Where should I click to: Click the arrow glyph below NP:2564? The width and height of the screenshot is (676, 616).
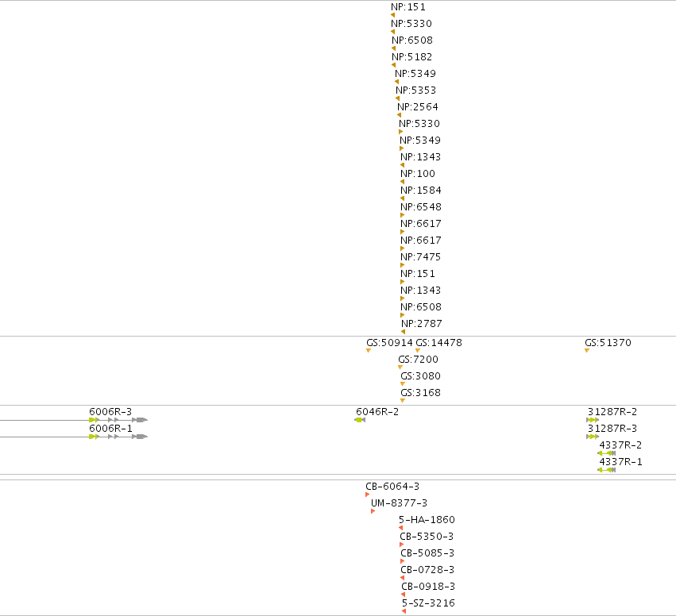(399, 115)
